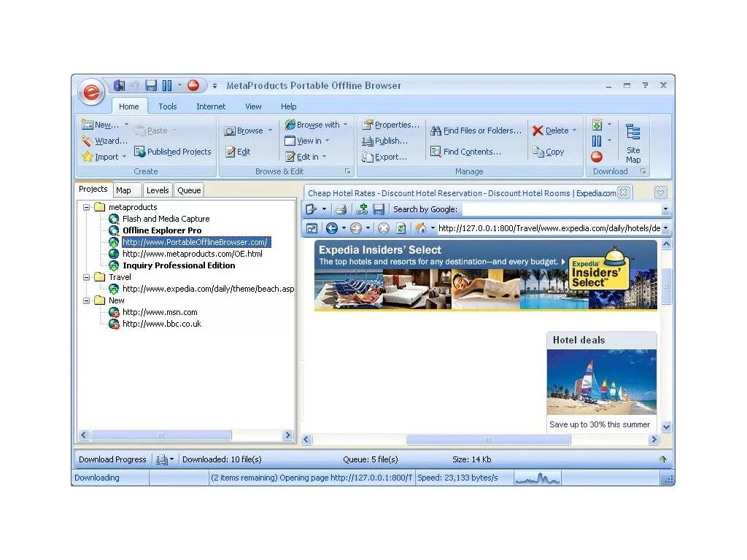The height and width of the screenshot is (560, 747).
Task: Switch to the Levels panel tab
Action: pos(158,190)
